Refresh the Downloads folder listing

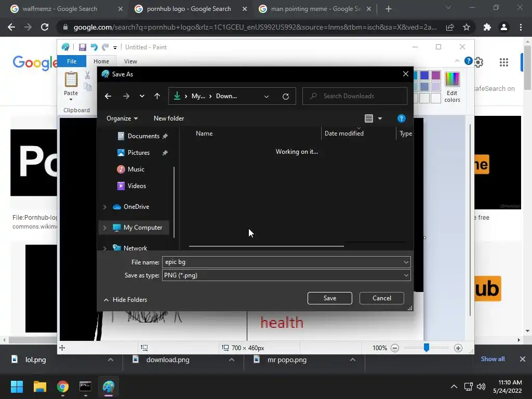click(286, 96)
